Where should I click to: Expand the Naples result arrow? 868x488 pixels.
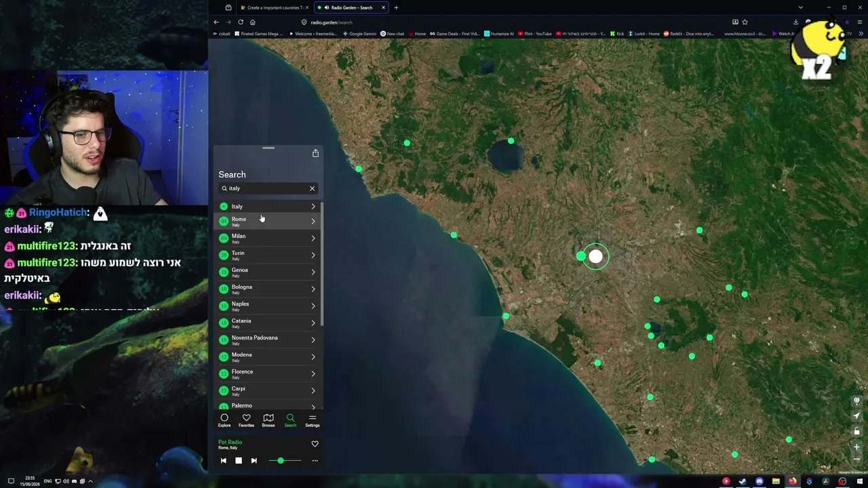(x=313, y=306)
